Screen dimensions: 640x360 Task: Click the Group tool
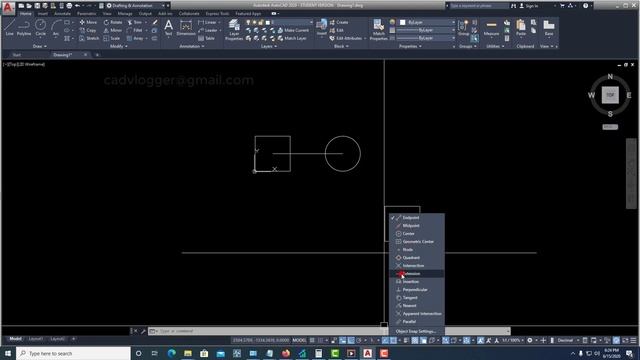(463, 28)
